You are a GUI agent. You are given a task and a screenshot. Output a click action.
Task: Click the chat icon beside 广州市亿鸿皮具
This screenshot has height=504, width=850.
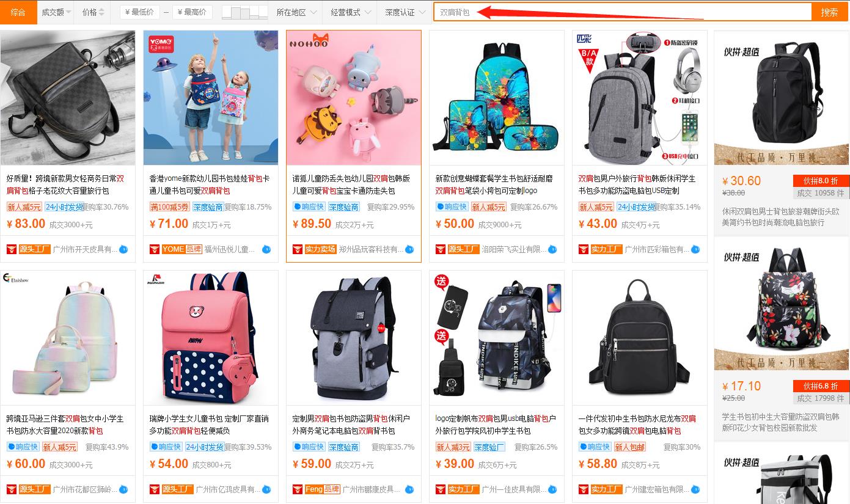click(x=266, y=489)
